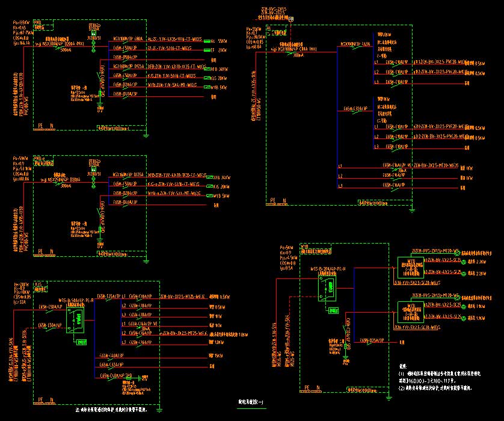Select the CF 21KW load symbol
Screen dimensions: 504x421
click(x=206, y=50)
